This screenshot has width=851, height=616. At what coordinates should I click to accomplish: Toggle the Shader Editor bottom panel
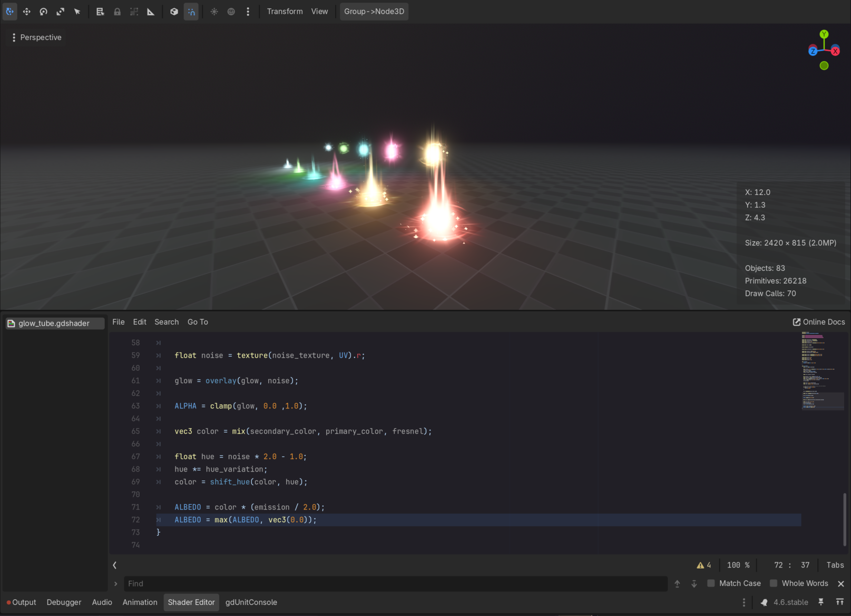click(191, 602)
